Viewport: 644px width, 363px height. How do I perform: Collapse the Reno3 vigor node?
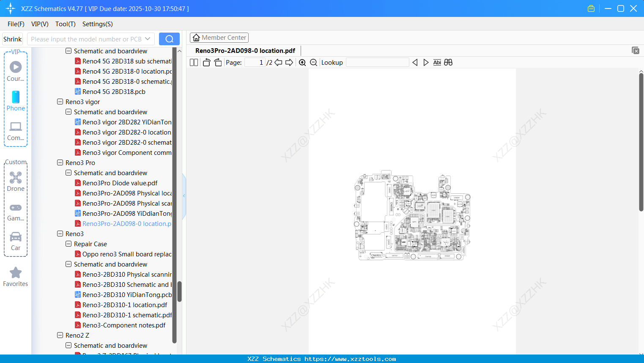click(60, 102)
